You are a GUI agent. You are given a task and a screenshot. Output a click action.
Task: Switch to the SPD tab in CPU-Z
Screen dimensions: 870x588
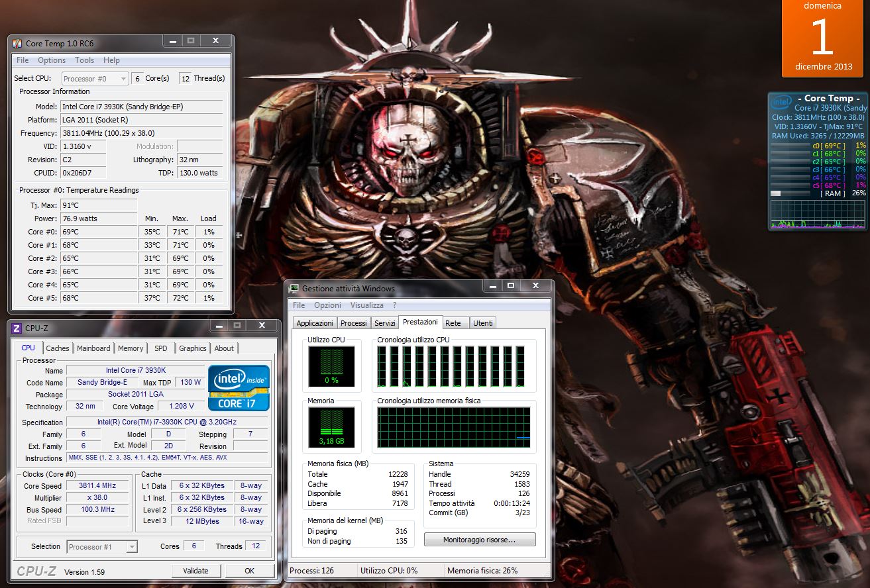[x=160, y=348]
